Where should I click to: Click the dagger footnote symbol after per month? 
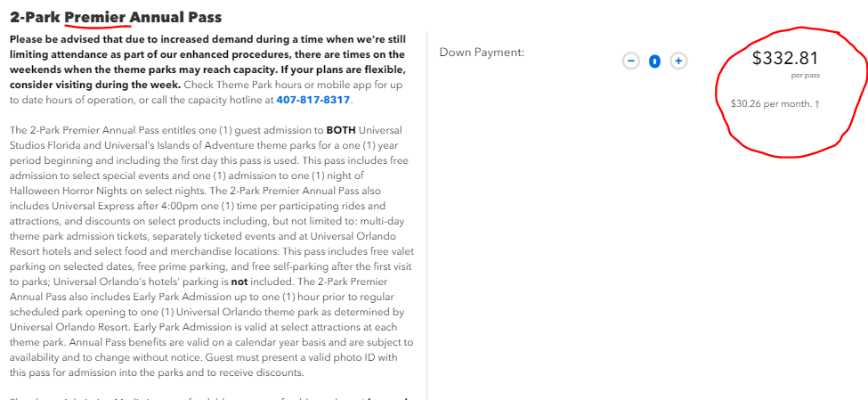(816, 103)
